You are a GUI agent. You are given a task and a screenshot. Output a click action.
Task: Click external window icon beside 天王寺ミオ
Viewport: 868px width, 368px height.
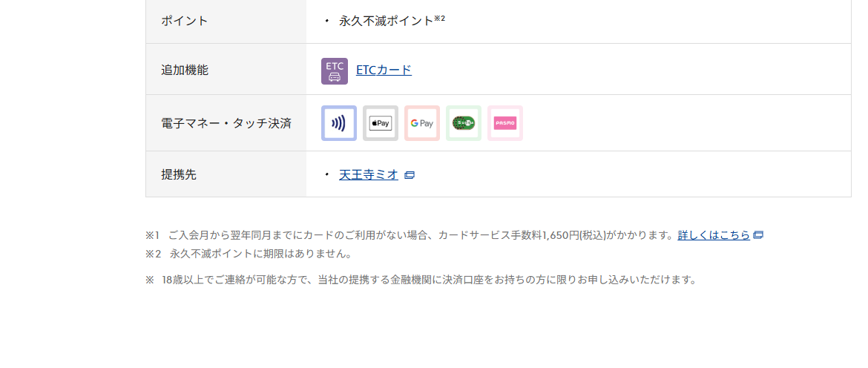coord(410,175)
